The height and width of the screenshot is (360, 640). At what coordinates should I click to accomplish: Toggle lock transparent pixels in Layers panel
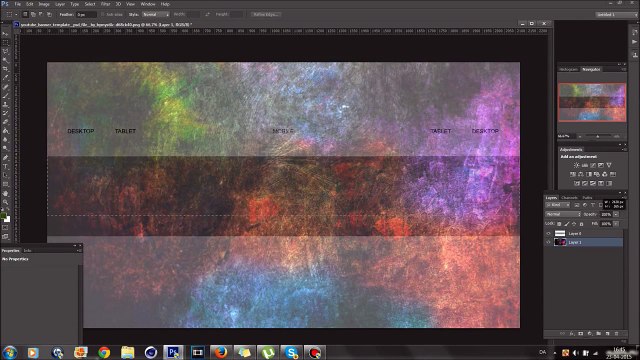point(559,224)
